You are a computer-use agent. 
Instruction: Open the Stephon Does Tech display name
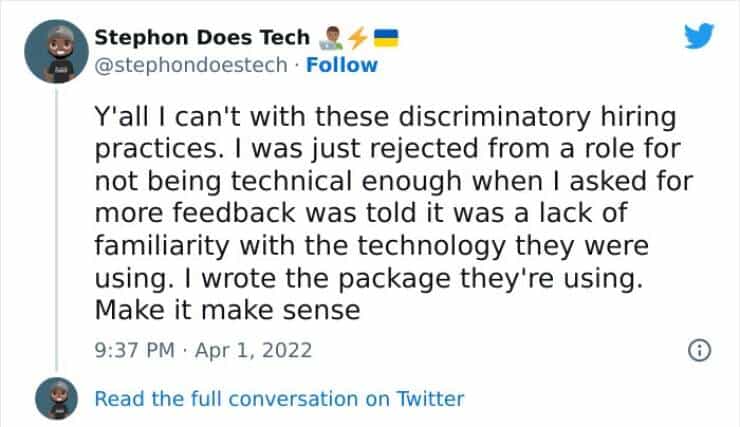[x=202, y=38]
